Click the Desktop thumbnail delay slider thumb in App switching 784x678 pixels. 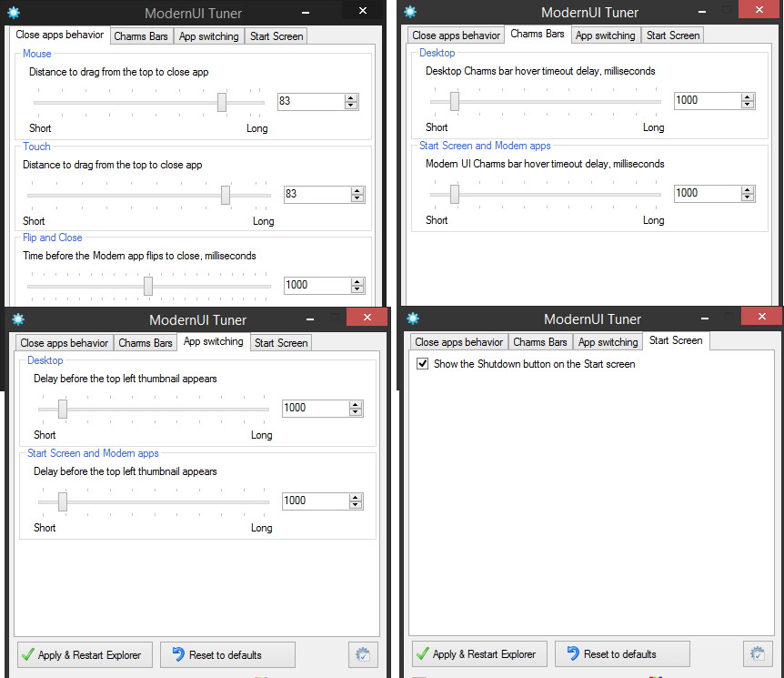[x=63, y=409]
